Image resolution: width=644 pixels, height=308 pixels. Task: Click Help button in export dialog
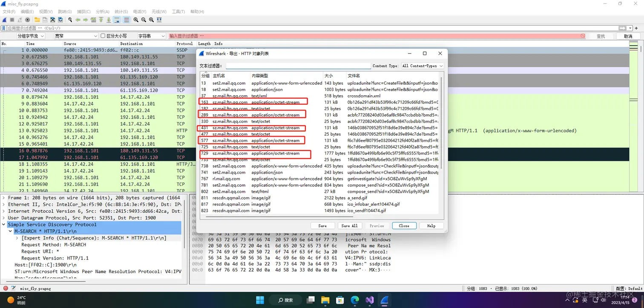431,226
